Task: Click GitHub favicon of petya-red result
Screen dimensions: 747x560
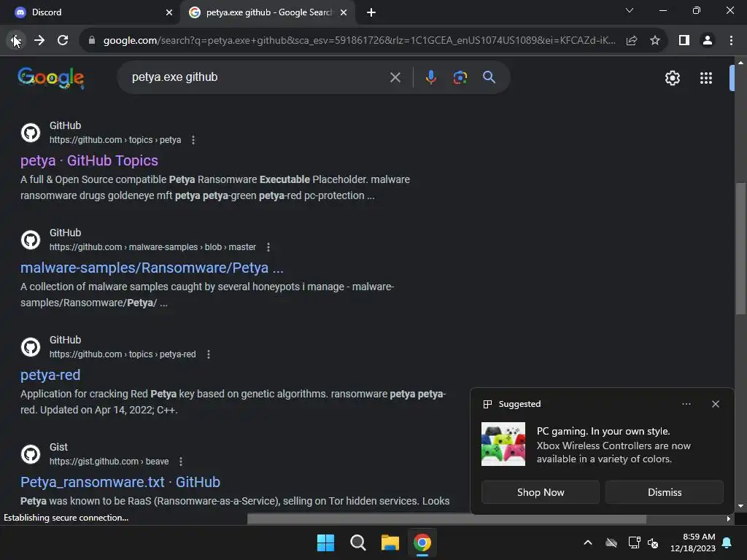Action: [31, 346]
